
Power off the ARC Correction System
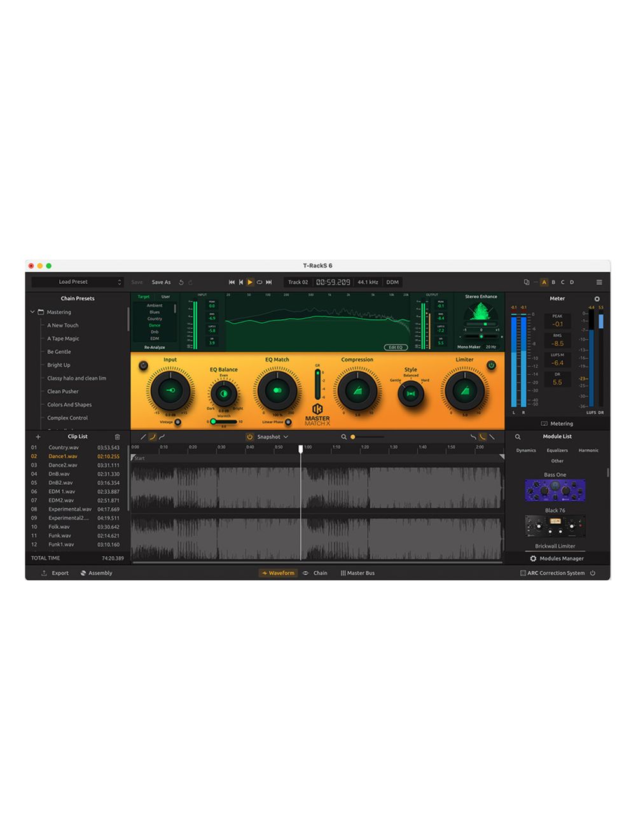tap(593, 573)
